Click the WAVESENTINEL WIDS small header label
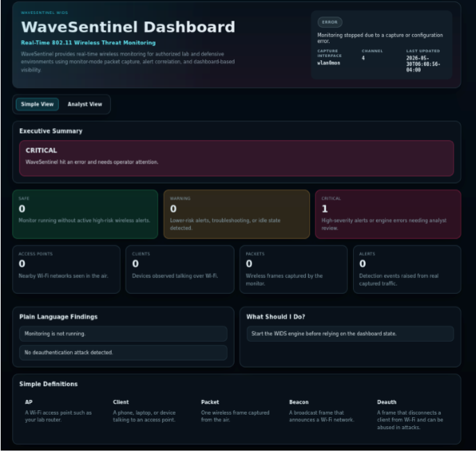This screenshot has width=476, height=452. click(x=44, y=12)
